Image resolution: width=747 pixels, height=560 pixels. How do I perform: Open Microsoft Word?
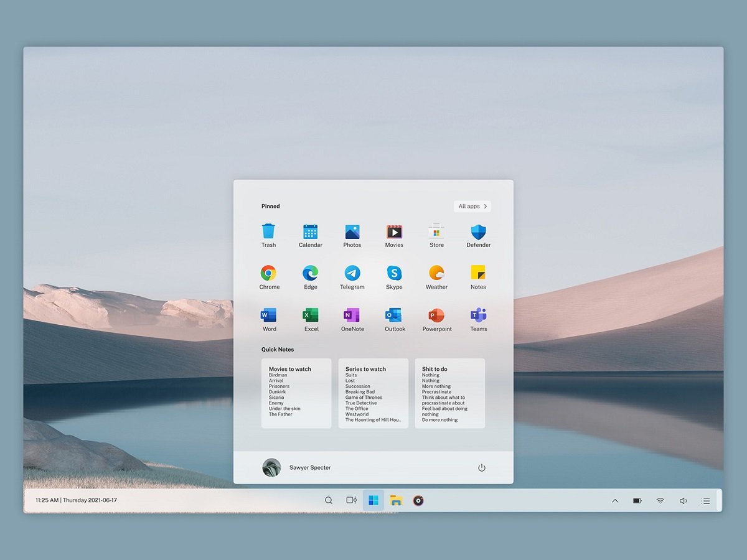tap(269, 315)
